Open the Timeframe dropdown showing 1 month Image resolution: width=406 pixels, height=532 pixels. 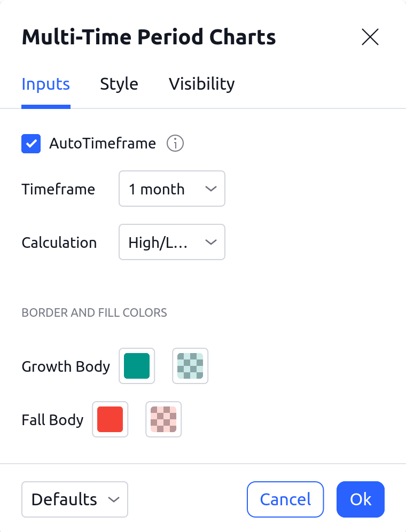click(x=171, y=189)
